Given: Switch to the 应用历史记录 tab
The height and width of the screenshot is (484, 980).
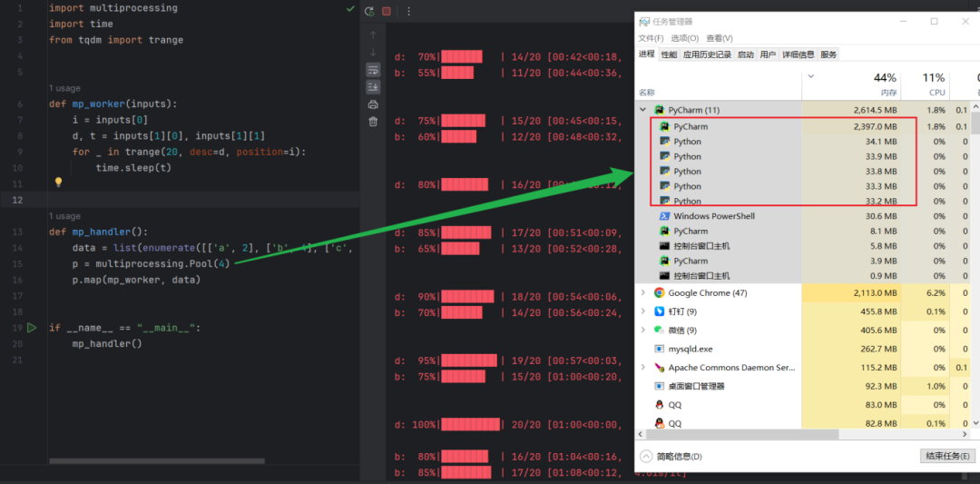Looking at the screenshot, I should click(x=707, y=54).
